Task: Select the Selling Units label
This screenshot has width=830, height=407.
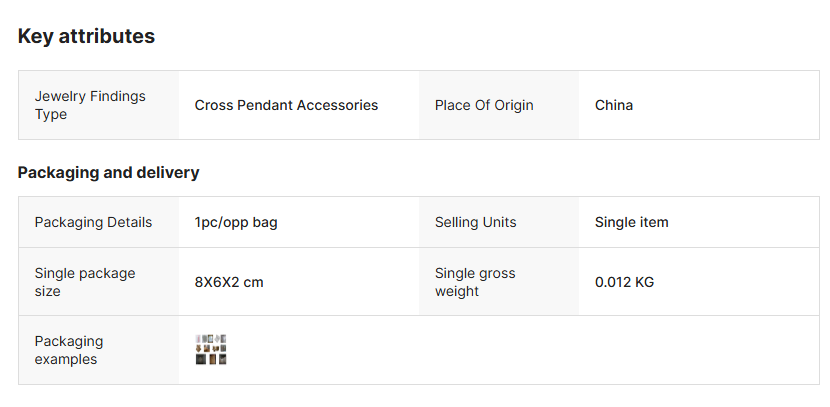Action: pos(476,222)
